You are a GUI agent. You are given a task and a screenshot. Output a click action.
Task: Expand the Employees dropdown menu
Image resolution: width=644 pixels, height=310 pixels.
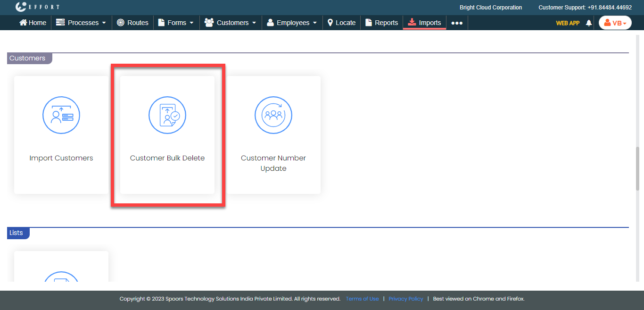[x=292, y=23]
